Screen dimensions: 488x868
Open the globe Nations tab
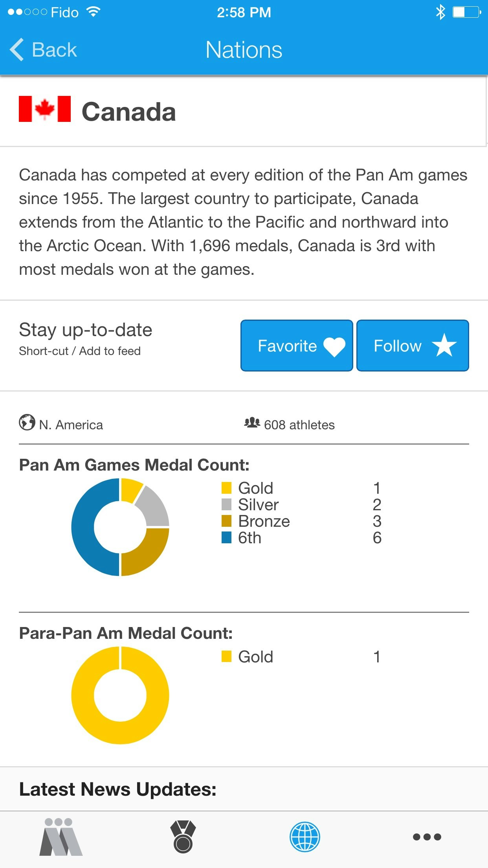(x=305, y=837)
